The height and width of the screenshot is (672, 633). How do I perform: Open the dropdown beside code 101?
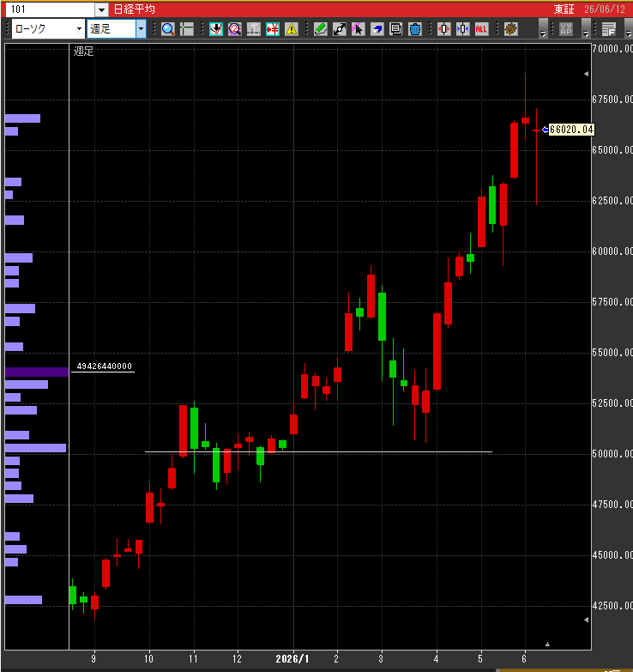(101, 9)
